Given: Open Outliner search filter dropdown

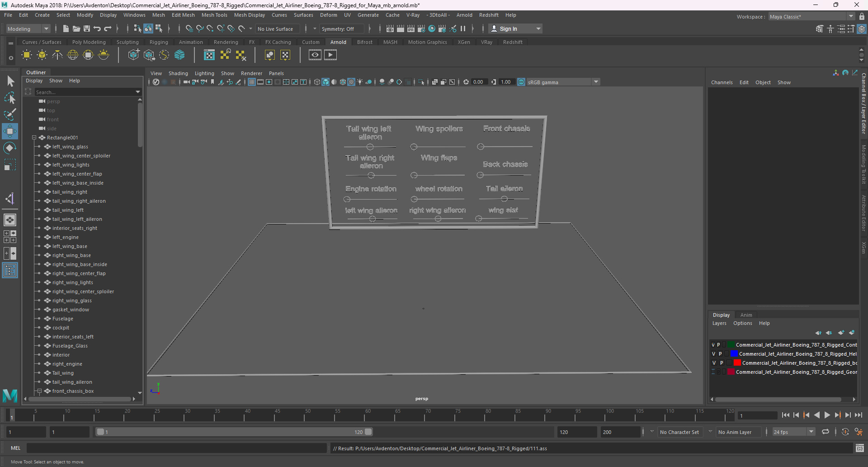Looking at the screenshot, I should click(138, 92).
